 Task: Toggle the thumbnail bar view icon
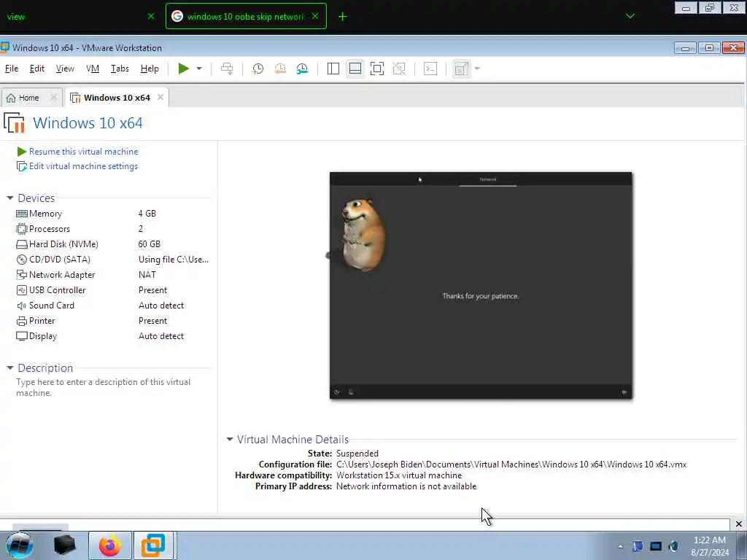355,69
